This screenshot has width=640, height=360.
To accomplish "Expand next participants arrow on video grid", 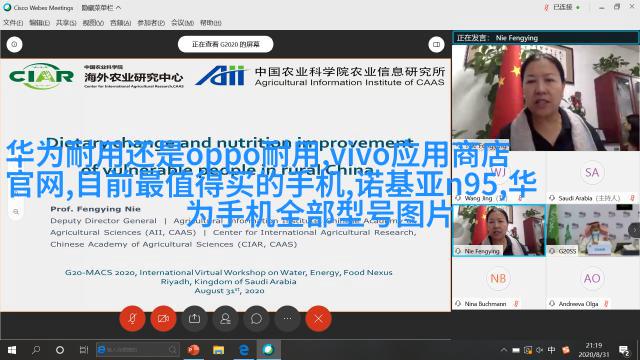I will pyautogui.click(x=634, y=230).
